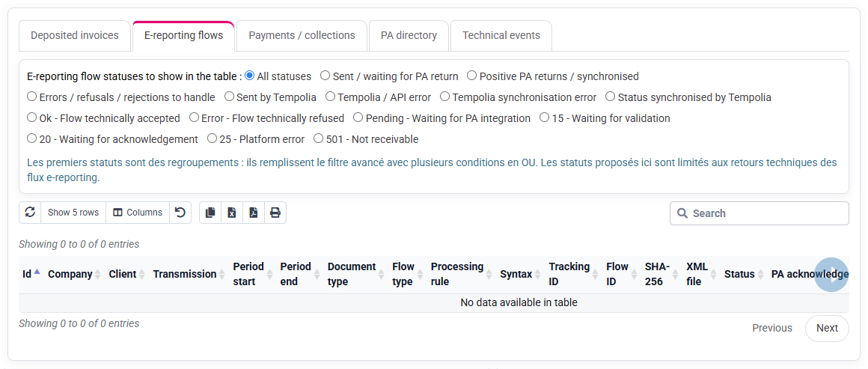Copy table data with the copy icon
The width and height of the screenshot is (868, 369).
[210, 213]
